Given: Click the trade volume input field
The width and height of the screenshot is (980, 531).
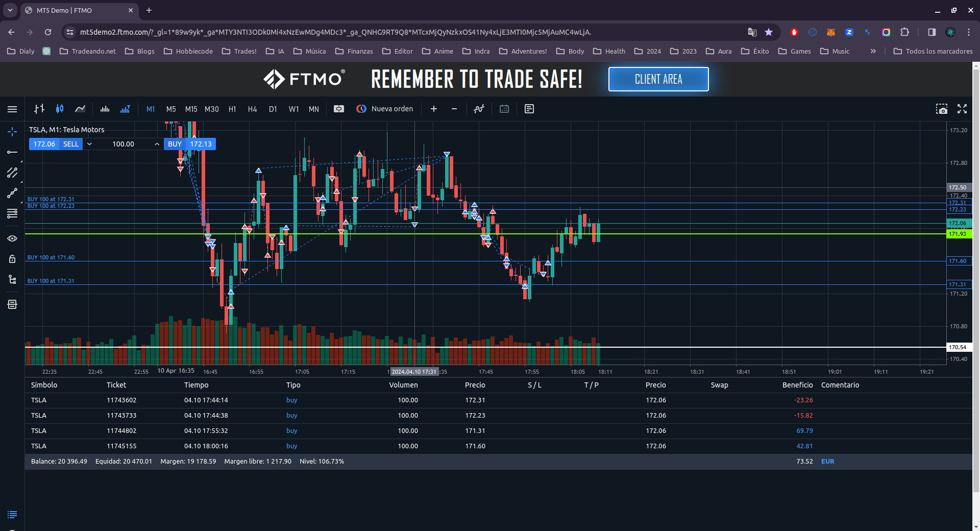Looking at the screenshot, I should 123,144.
